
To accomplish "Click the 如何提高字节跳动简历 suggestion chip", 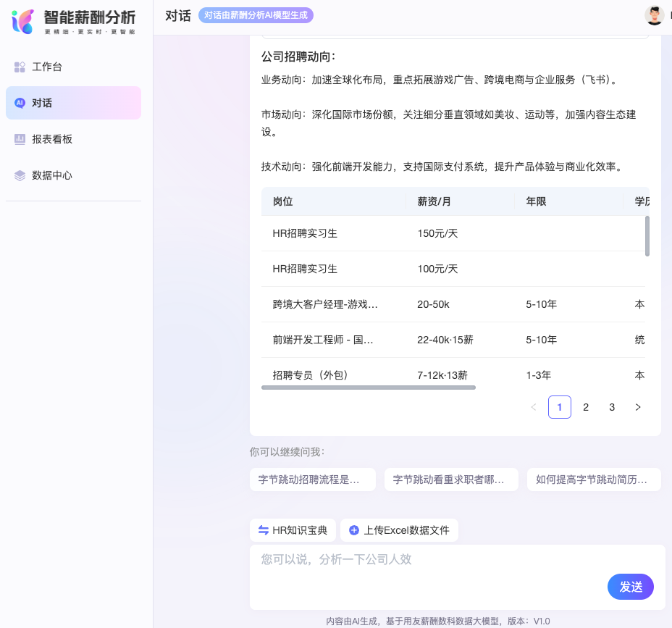I will click(x=594, y=480).
